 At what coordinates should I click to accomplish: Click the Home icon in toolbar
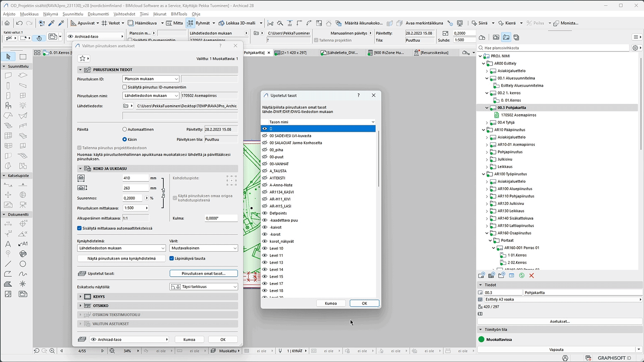pyautogui.click(x=7, y=23)
